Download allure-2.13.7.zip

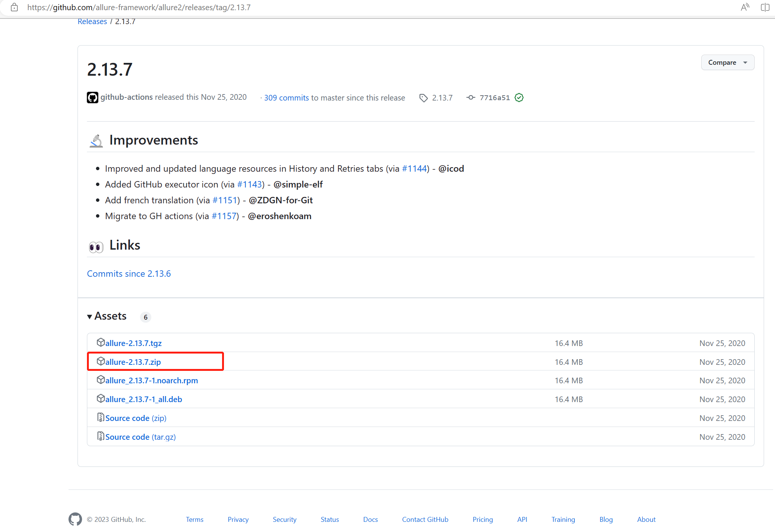[133, 362]
